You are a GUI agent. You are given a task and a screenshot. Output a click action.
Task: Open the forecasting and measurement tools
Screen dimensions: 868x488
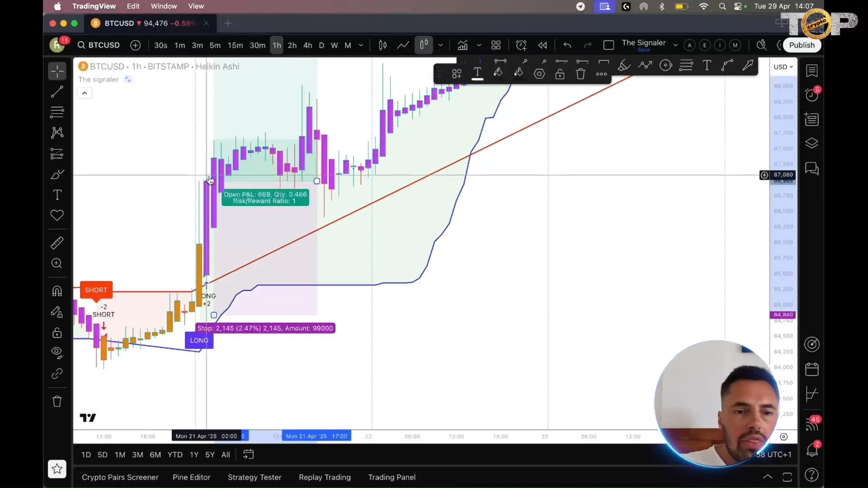click(x=57, y=154)
